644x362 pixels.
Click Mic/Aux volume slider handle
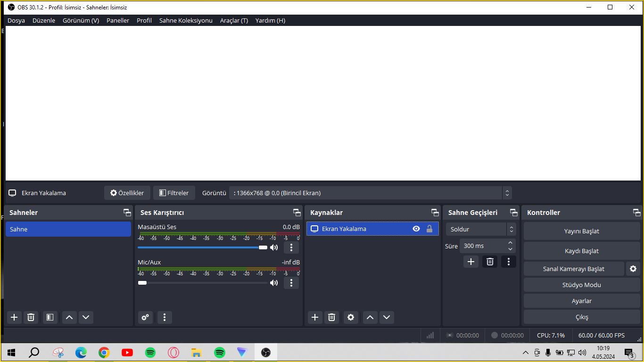[142, 283]
